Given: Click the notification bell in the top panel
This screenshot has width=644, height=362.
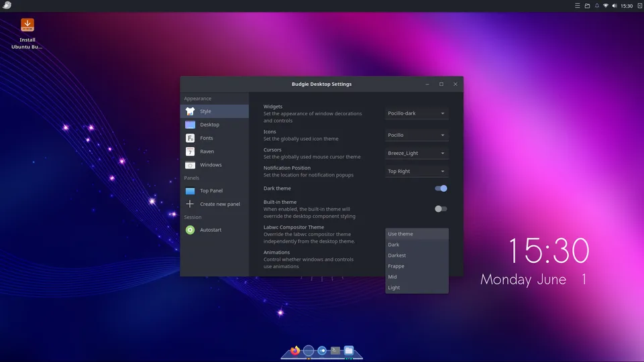Looking at the screenshot, I should (x=597, y=6).
